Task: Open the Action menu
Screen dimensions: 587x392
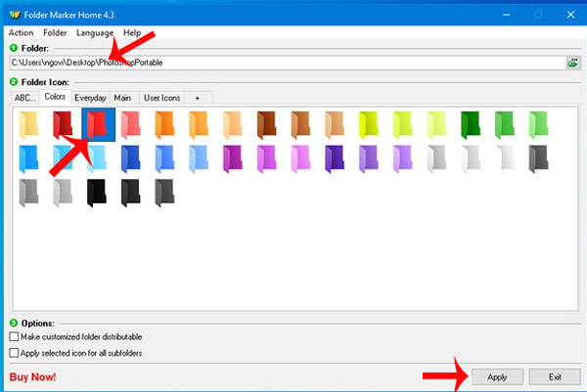Action: coord(21,33)
